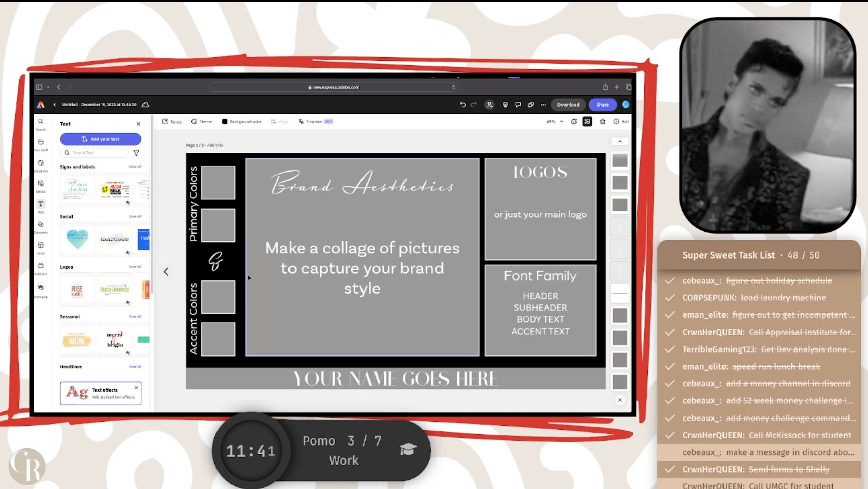
Task: Click the filter funnel icon in Text panel
Action: tap(136, 153)
